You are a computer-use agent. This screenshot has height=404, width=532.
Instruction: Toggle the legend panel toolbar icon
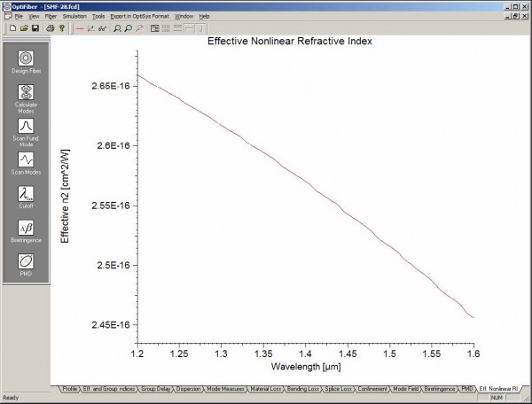coord(154,29)
